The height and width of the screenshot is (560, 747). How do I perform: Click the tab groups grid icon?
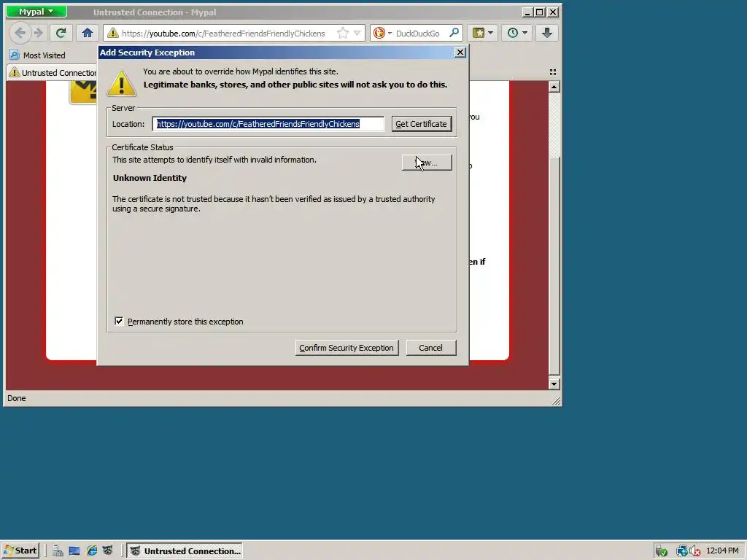coord(553,72)
